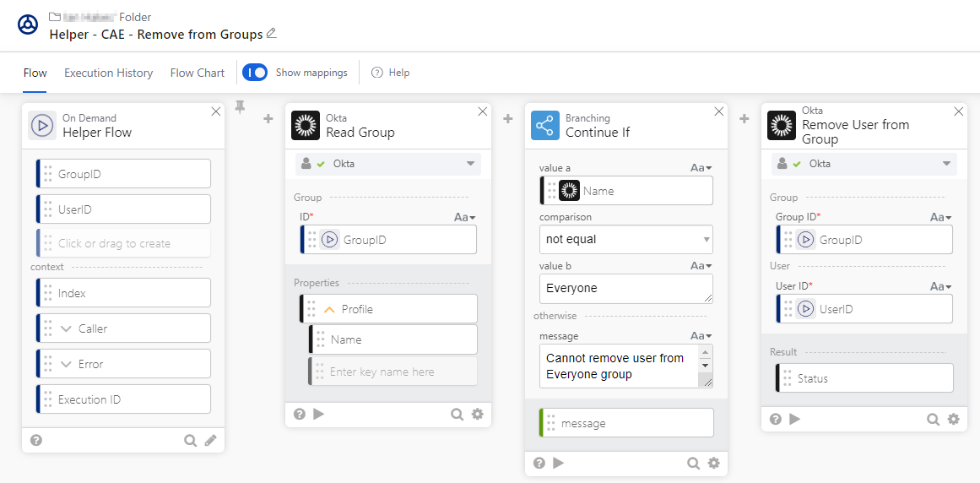The height and width of the screenshot is (483, 980).
Task: Toggle the Show mappings switch
Action: point(255,73)
